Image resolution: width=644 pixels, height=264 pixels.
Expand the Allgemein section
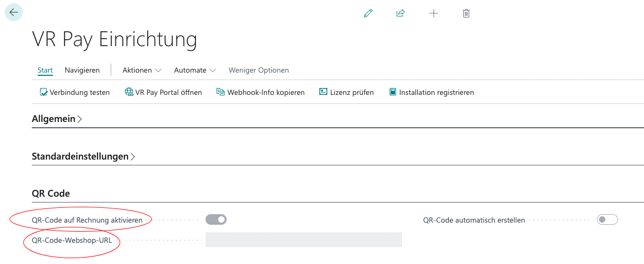point(57,119)
